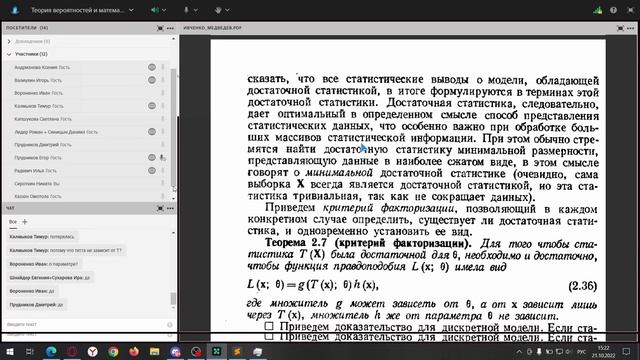Click chat message about тетта from Калмыков Тимур
This screenshot has height=360, width=640.
tap(66, 250)
